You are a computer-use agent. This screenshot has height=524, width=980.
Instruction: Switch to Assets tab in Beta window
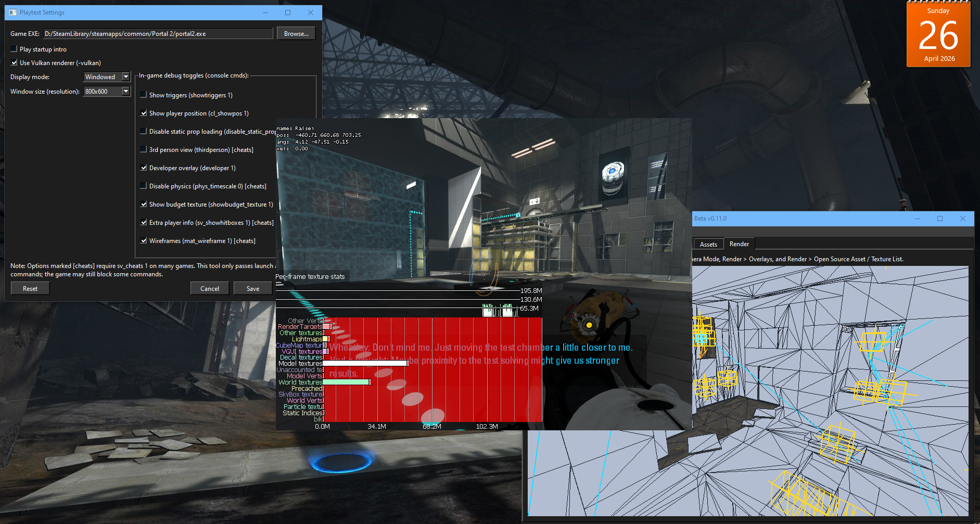pyautogui.click(x=708, y=244)
